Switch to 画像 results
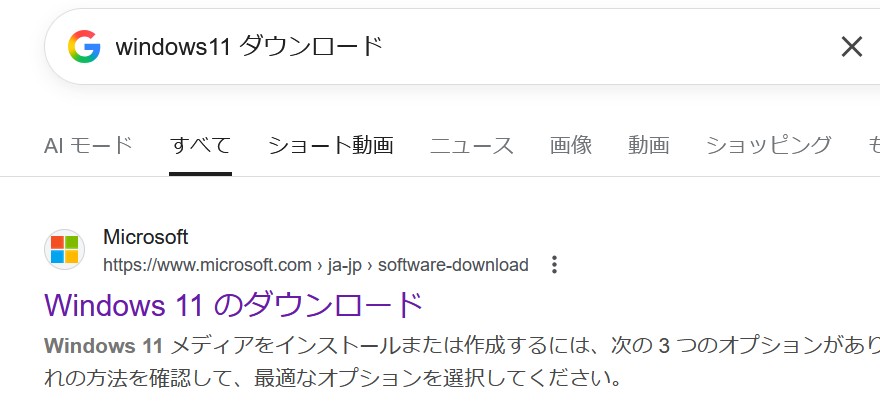The width and height of the screenshot is (880, 409). (x=571, y=145)
